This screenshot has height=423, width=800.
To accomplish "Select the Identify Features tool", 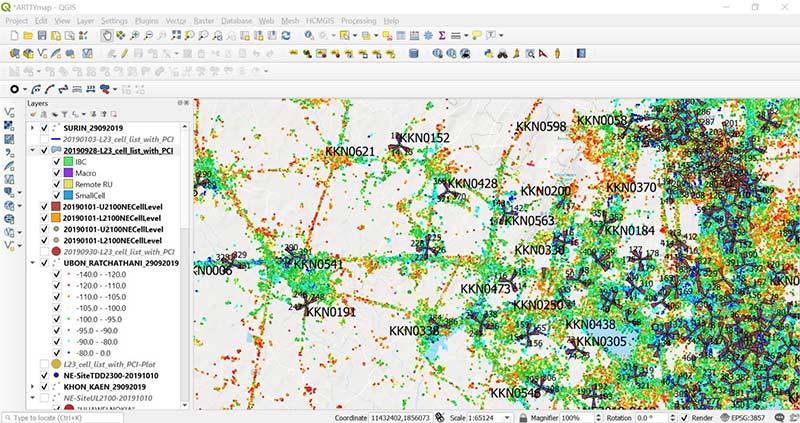I will (x=309, y=35).
